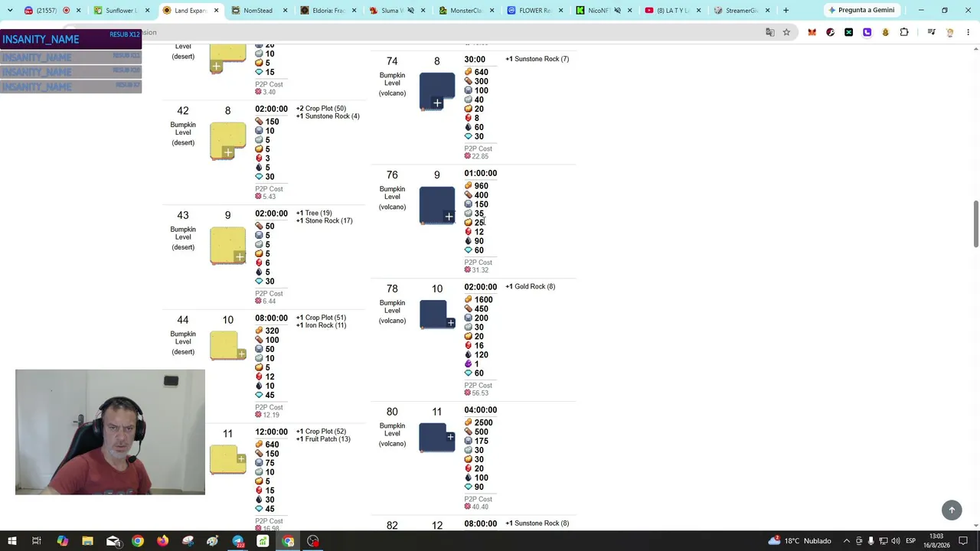The width and height of the screenshot is (980, 551).
Task: Show hidden system tray icons
Action: [x=847, y=541]
